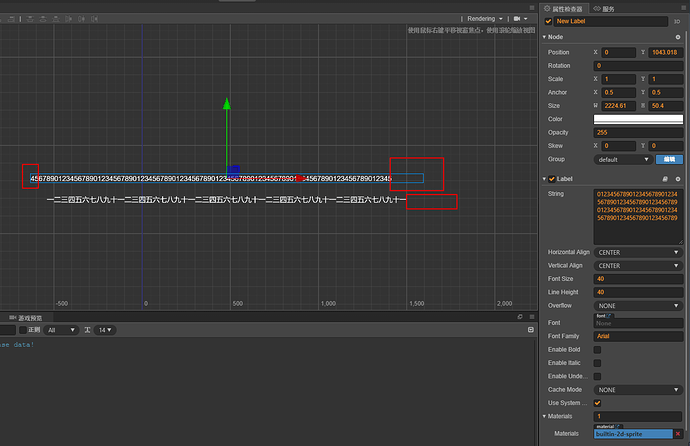Click the Label String text area

click(638, 216)
